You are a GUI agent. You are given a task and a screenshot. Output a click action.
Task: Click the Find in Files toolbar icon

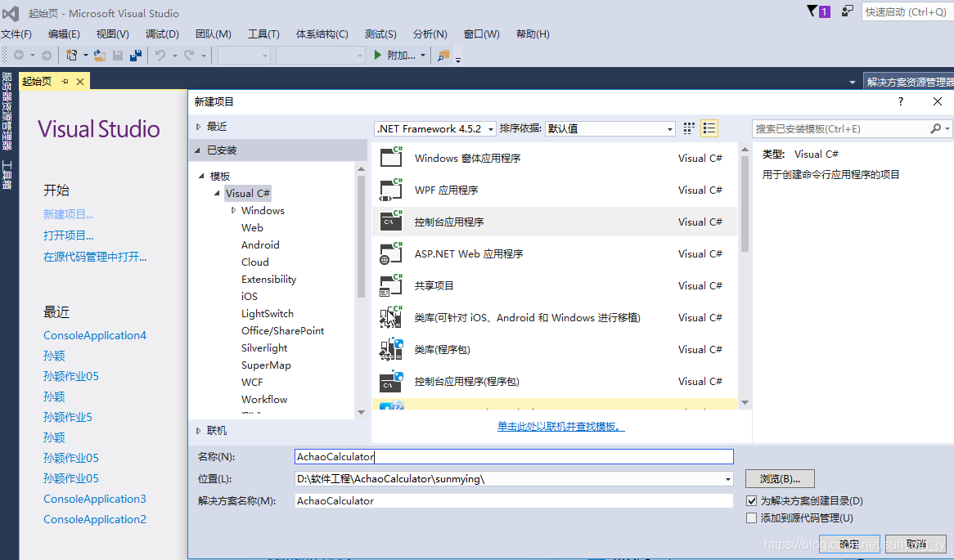tap(443, 56)
